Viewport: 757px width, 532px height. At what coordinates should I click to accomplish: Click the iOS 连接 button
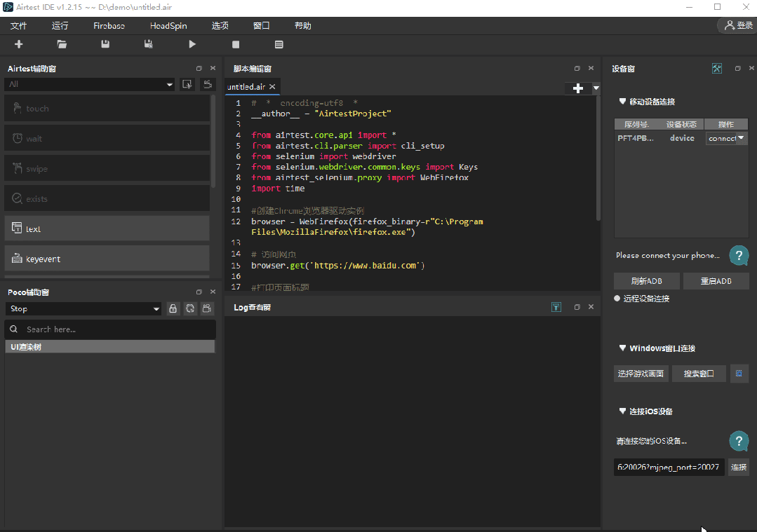pos(739,467)
